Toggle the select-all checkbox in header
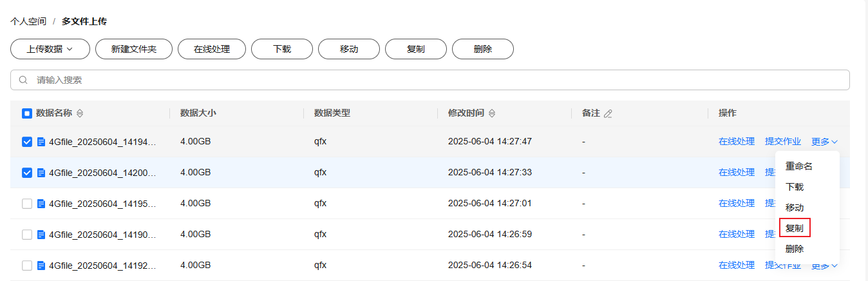The width and height of the screenshot is (868, 281). (27, 113)
